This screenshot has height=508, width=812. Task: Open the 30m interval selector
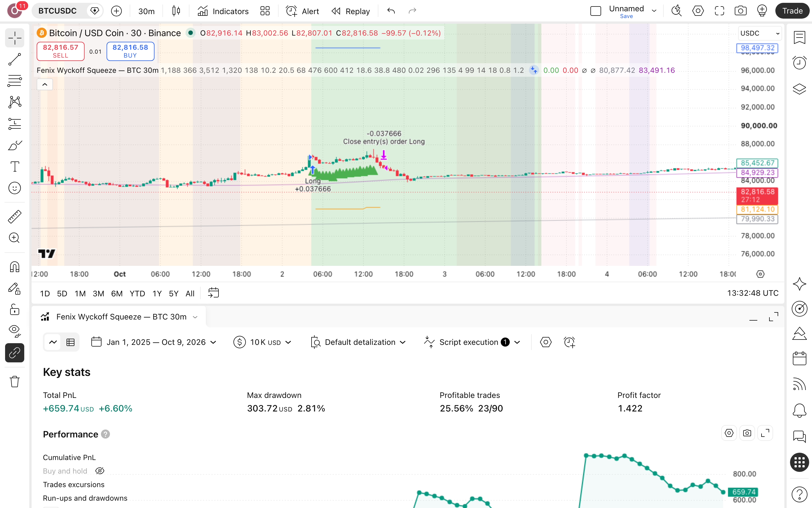pos(146,11)
